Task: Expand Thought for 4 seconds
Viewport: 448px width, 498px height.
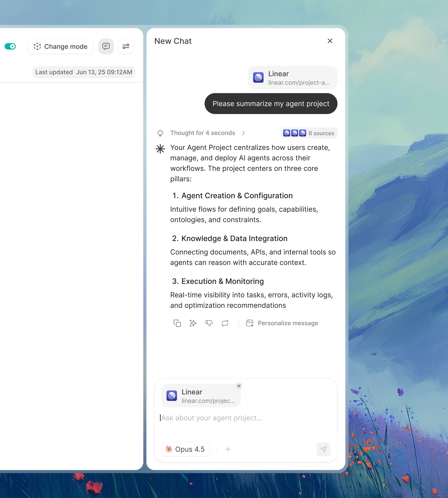Action: pyautogui.click(x=203, y=133)
